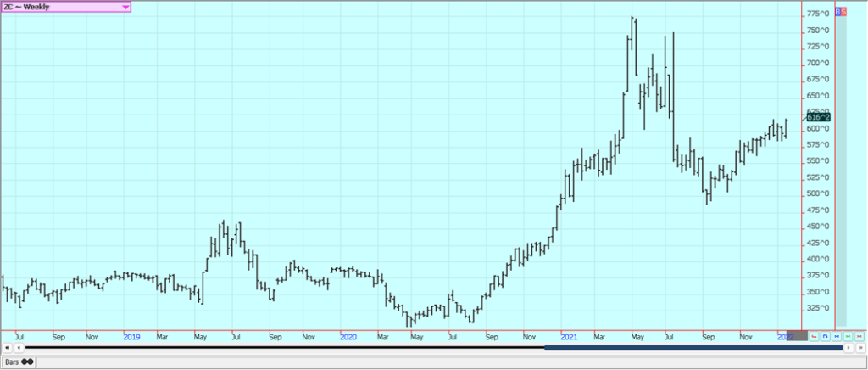This screenshot has width=868, height=370.
Task: Step the chart one bar right
Action: tap(849, 348)
